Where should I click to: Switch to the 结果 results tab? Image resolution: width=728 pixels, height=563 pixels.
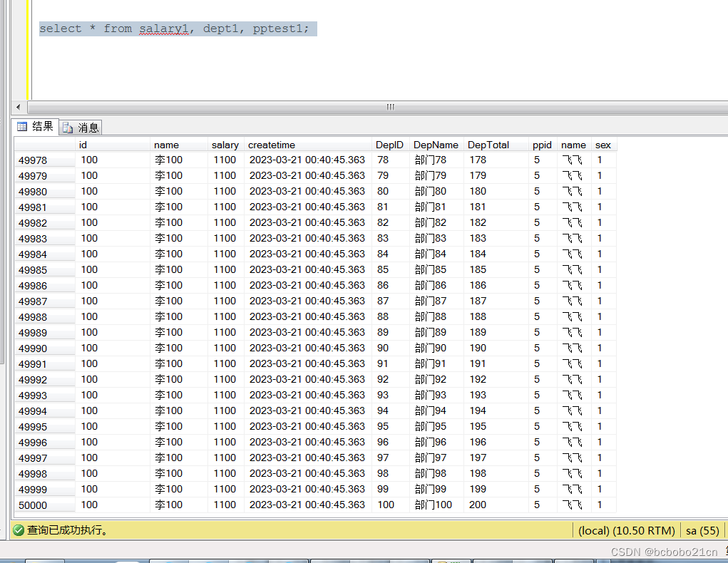coord(36,126)
